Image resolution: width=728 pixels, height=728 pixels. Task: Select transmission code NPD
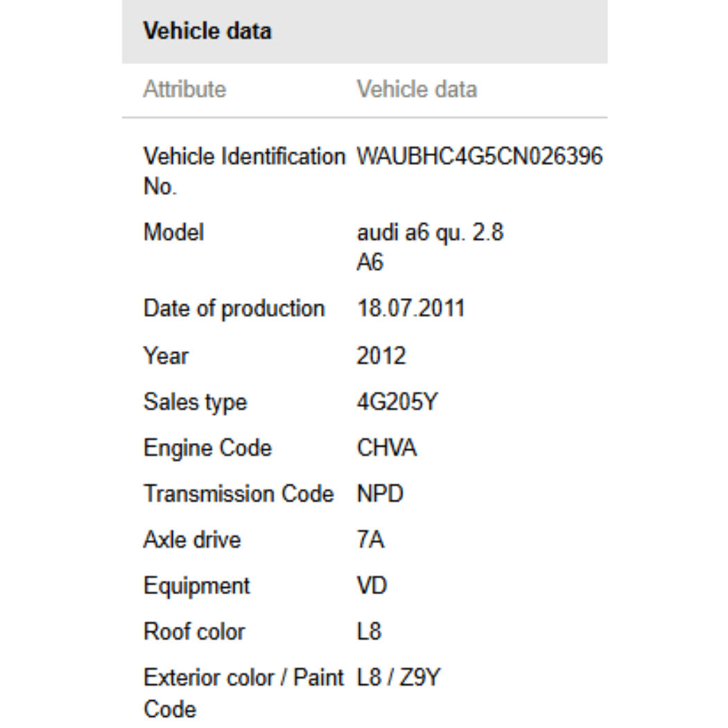(x=380, y=494)
